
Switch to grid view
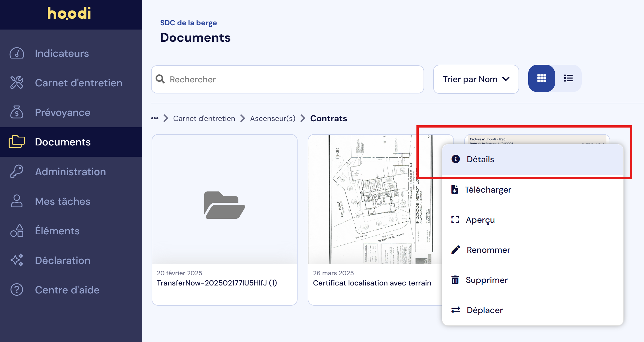tap(541, 78)
